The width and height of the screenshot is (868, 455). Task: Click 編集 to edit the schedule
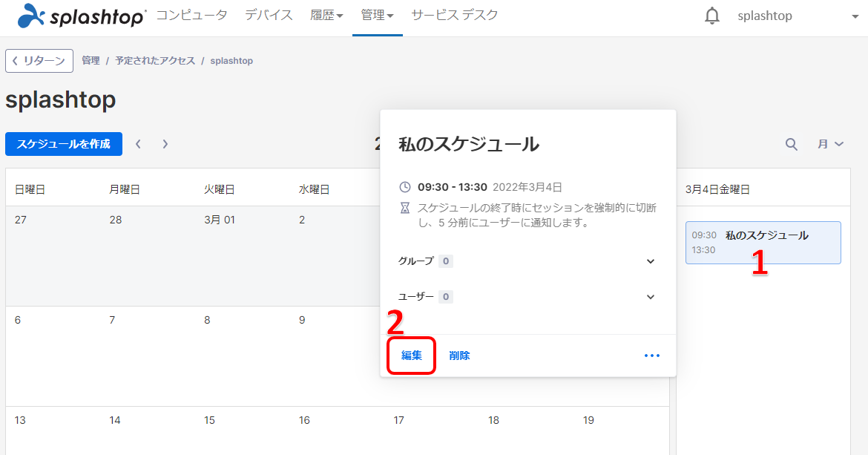coord(411,356)
